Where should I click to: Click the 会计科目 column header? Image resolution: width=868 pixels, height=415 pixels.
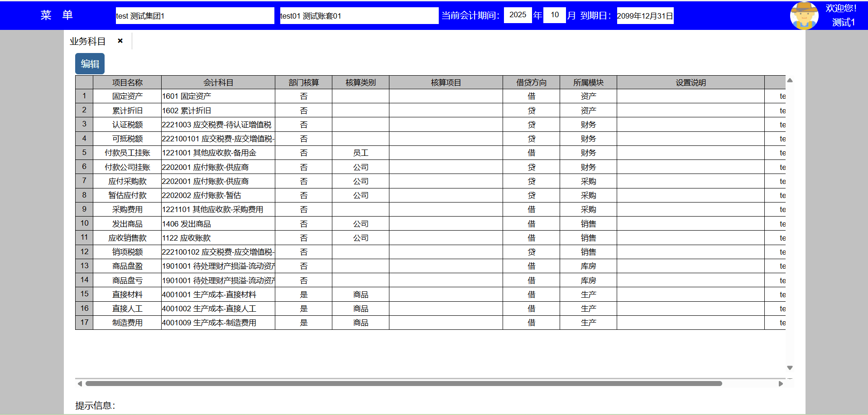tap(218, 82)
